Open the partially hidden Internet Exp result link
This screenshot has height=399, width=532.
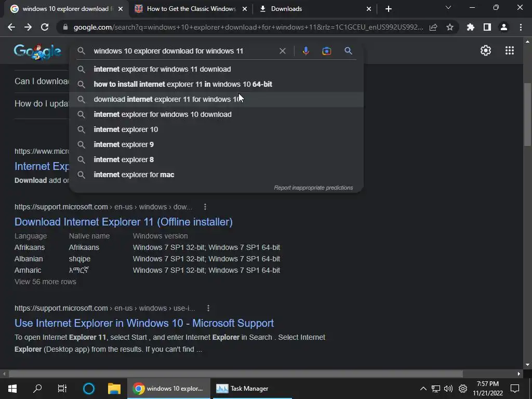coord(42,166)
